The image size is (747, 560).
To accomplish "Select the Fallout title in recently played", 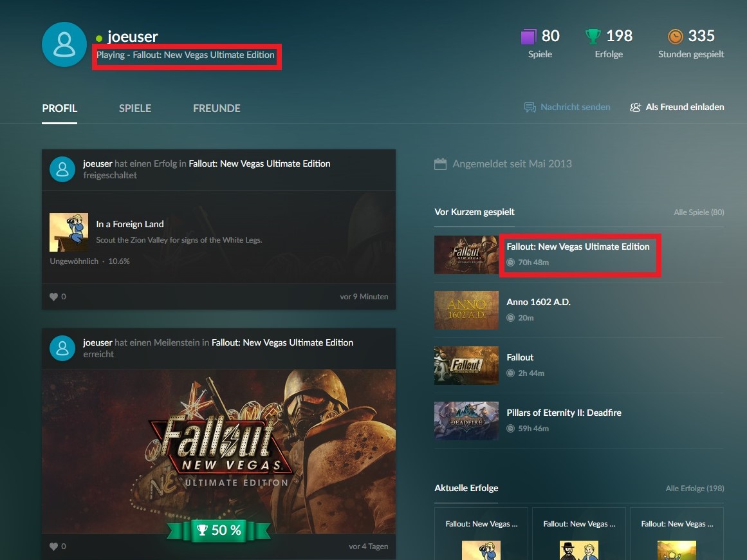I will click(520, 357).
